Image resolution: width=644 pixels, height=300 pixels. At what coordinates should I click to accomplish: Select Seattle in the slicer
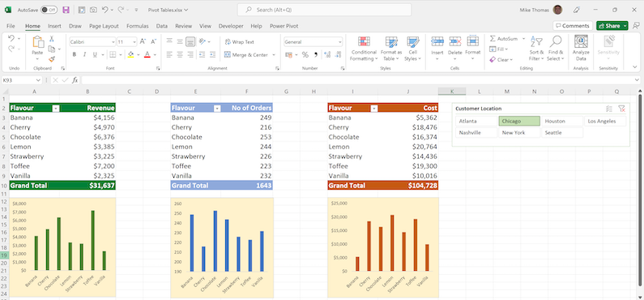click(x=562, y=133)
